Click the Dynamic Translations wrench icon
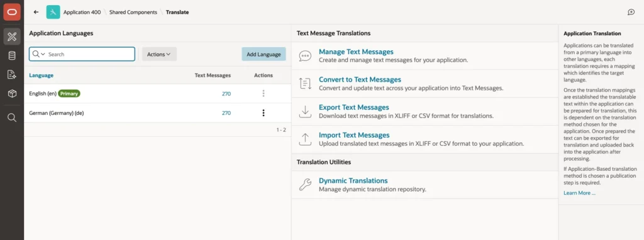This screenshot has width=644, height=240. pos(305,185)
